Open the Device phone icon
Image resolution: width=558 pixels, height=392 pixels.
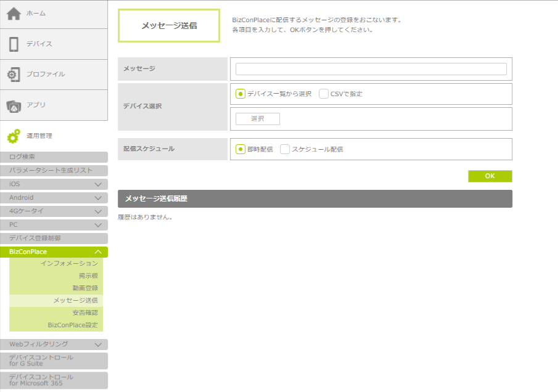14,44
